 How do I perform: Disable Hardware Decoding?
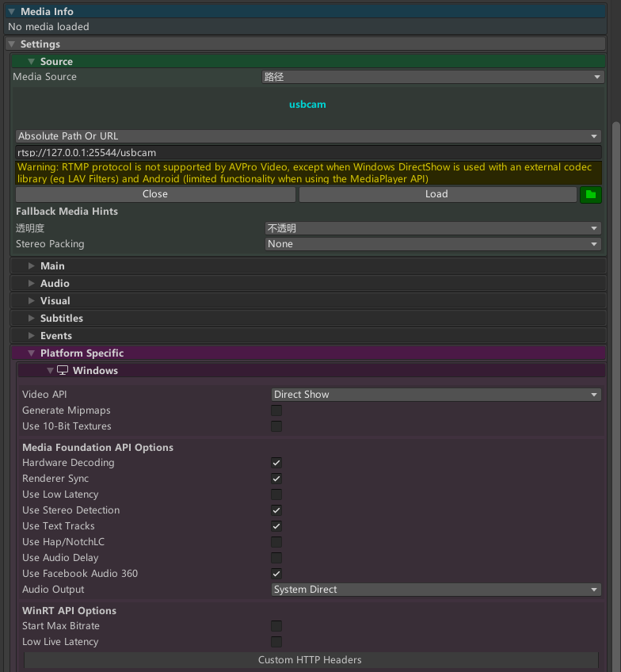point(276,463)
